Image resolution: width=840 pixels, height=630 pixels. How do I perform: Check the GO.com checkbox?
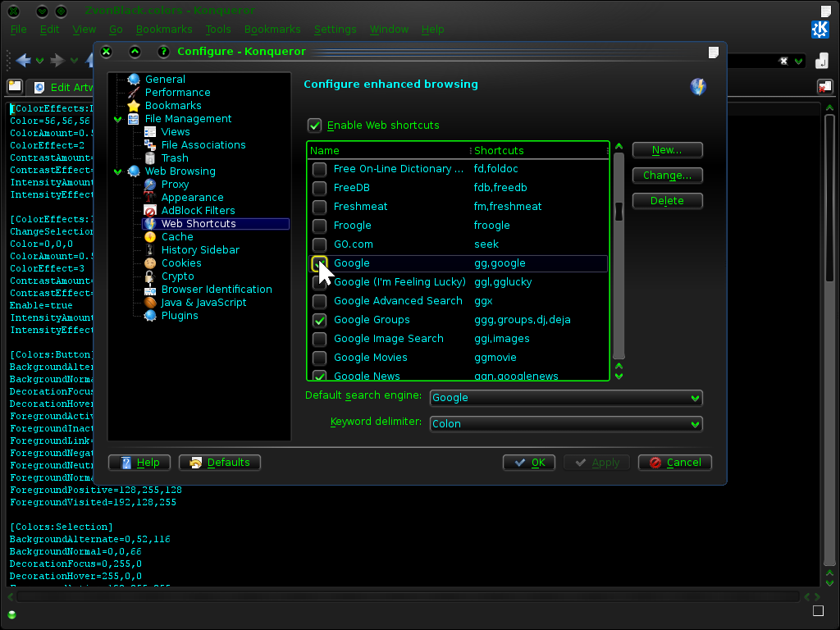(x=319, y=244)
